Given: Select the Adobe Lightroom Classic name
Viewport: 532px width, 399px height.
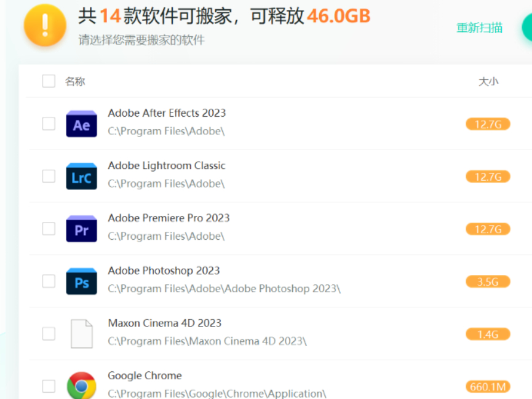Looking at the screenshot, I should [167, 165].
